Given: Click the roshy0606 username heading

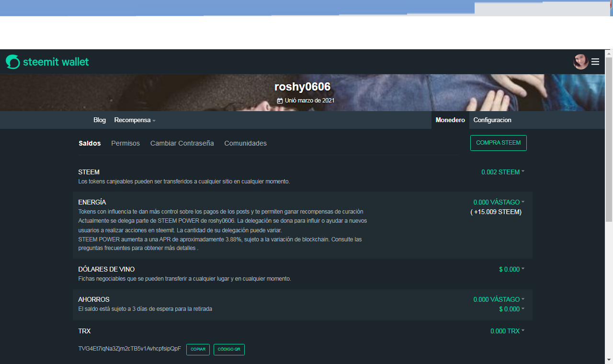Looking at the screenshot, I should 303,87.
